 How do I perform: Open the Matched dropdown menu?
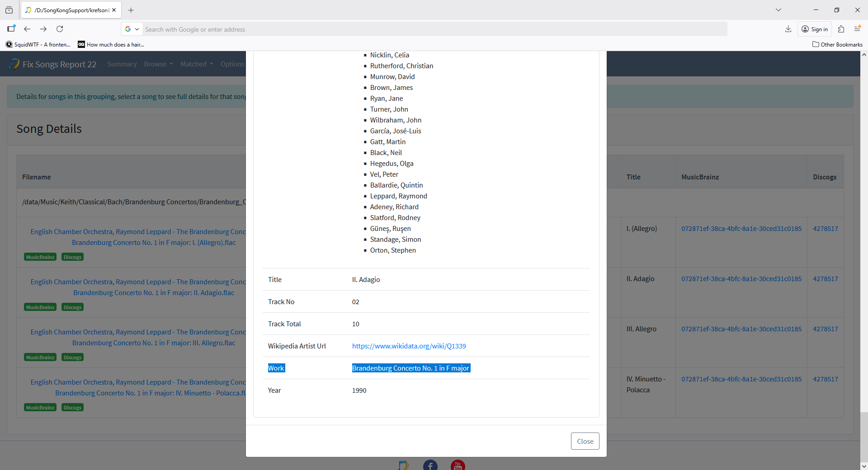[197, 64]
